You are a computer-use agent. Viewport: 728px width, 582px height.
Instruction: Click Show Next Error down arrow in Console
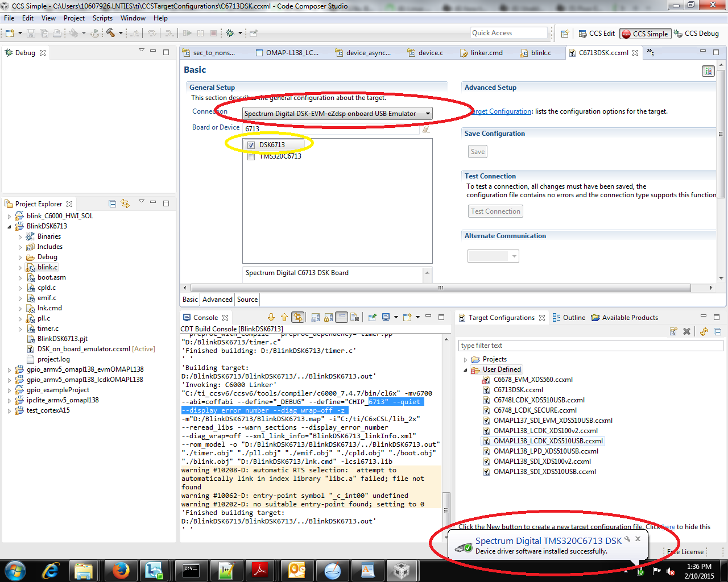271,317
